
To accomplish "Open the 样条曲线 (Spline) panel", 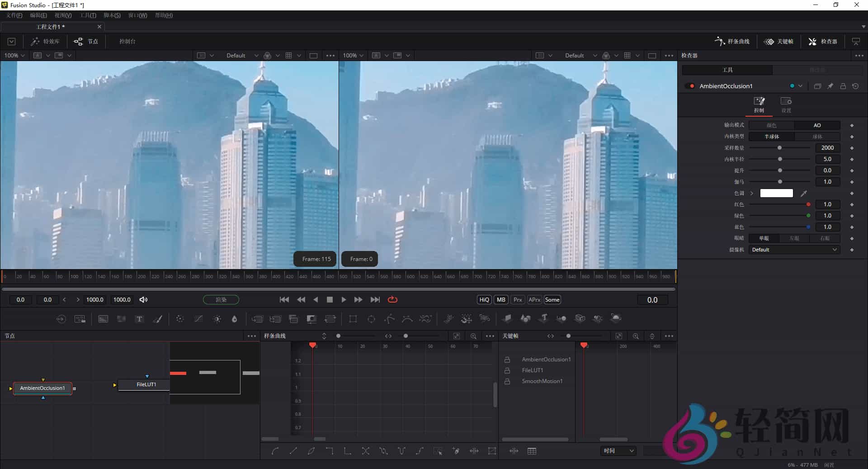I will coord(731,41).
